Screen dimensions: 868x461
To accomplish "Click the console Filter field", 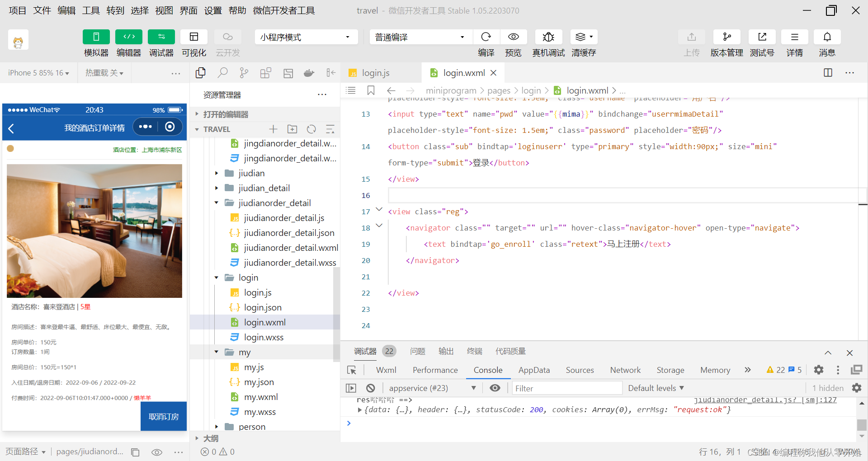I will coord(567,388).
